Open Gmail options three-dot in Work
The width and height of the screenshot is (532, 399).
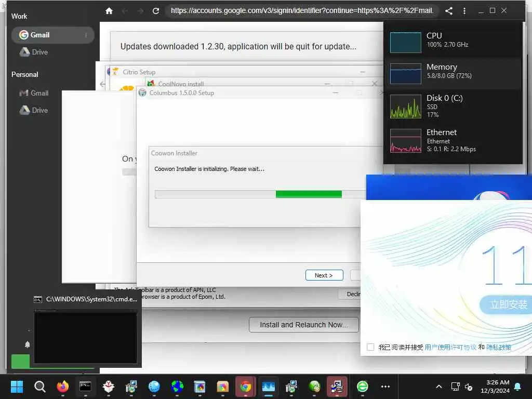86,35
